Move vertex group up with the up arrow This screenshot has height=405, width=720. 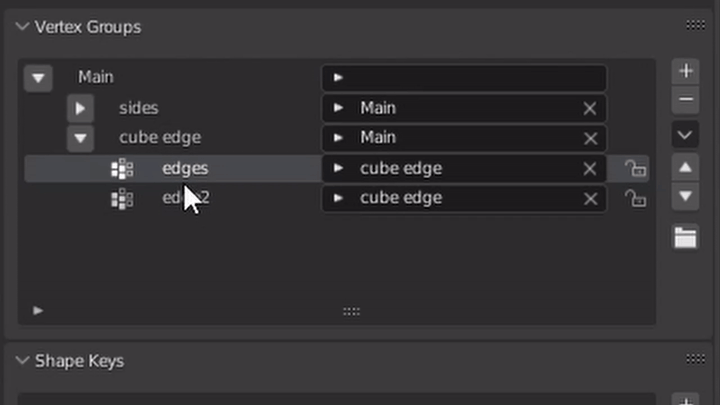click(685, 167)
